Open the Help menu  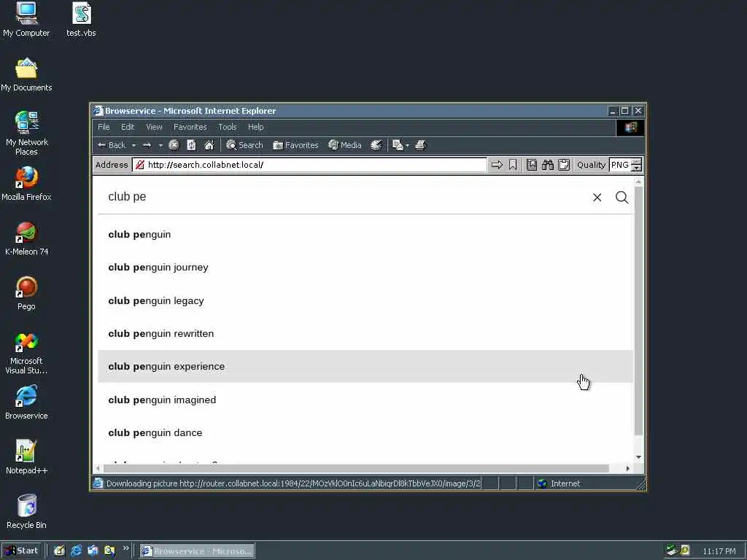coord(255,127)
